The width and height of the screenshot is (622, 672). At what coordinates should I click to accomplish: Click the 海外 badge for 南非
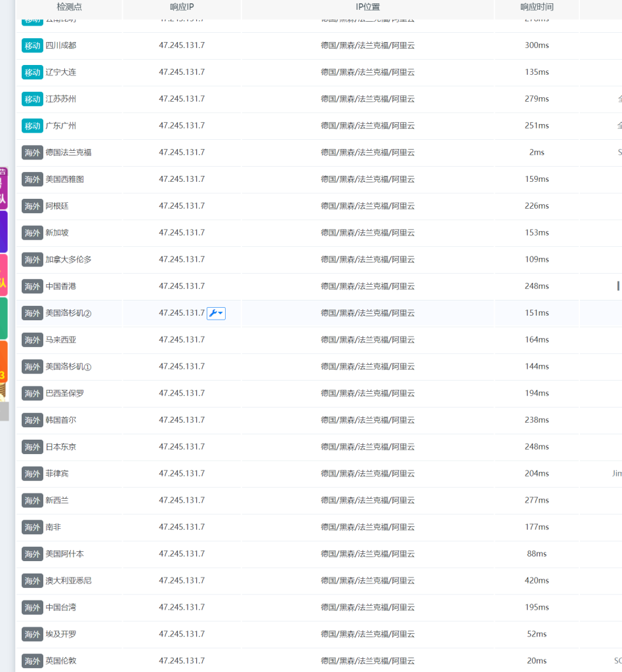32,527
